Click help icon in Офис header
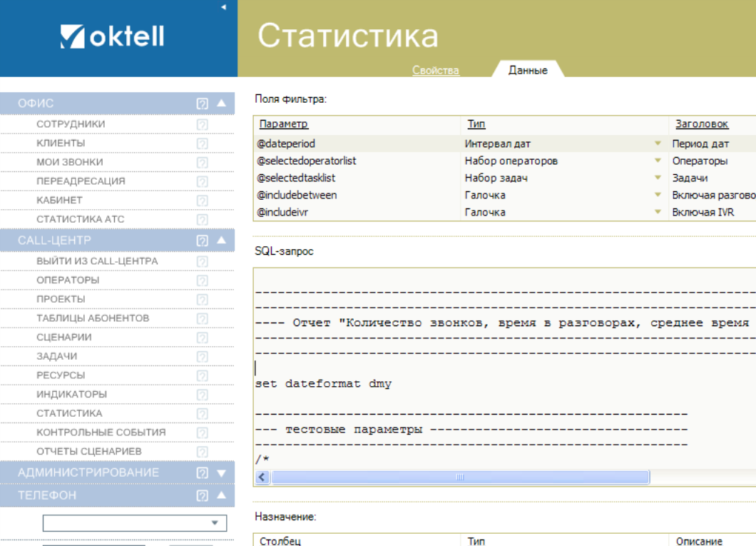The height and width of the screenshot is (546, 756). pyautogui.click(x=202, y=103)
